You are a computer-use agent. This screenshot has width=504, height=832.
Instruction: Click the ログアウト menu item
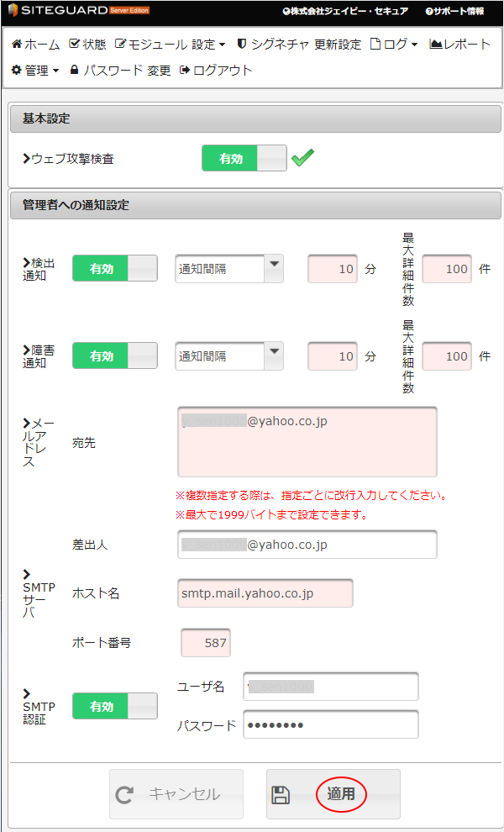coord(217,70)
